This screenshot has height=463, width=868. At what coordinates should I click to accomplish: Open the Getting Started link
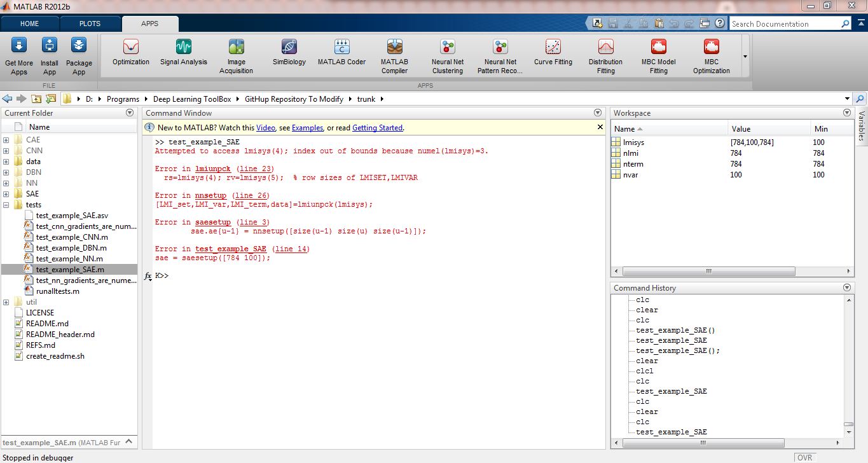tap(377, 128)
